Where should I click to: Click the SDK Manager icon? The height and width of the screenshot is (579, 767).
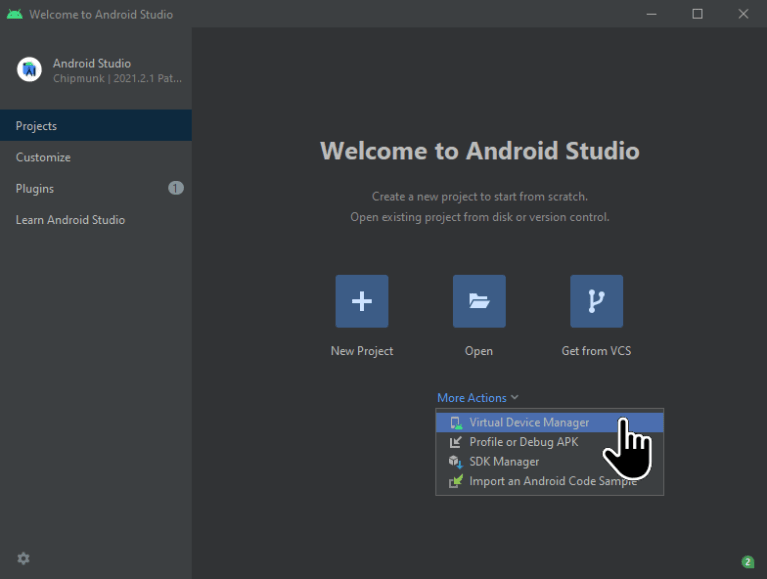[x=455, y=462]
